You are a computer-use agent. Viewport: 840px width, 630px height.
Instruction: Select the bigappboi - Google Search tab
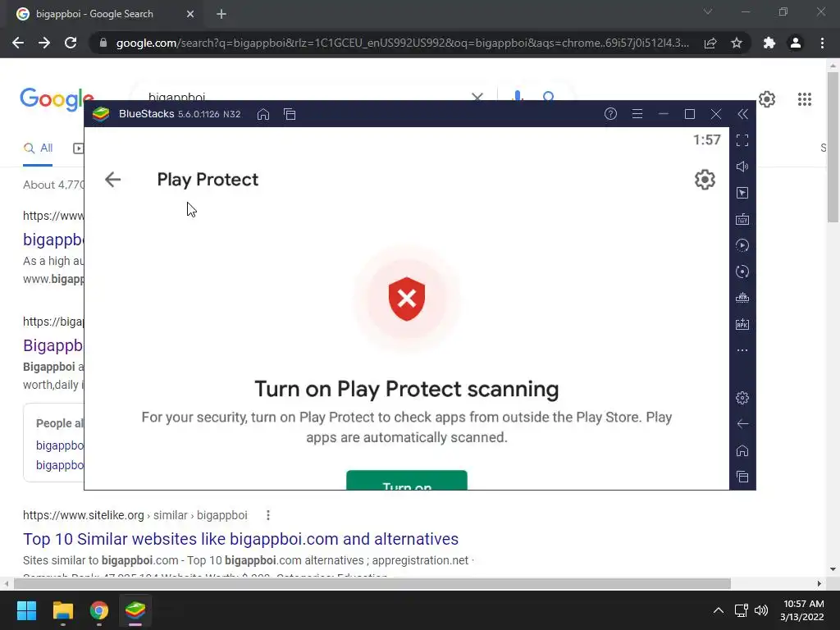pyautogui.click(x=104, y=14)
